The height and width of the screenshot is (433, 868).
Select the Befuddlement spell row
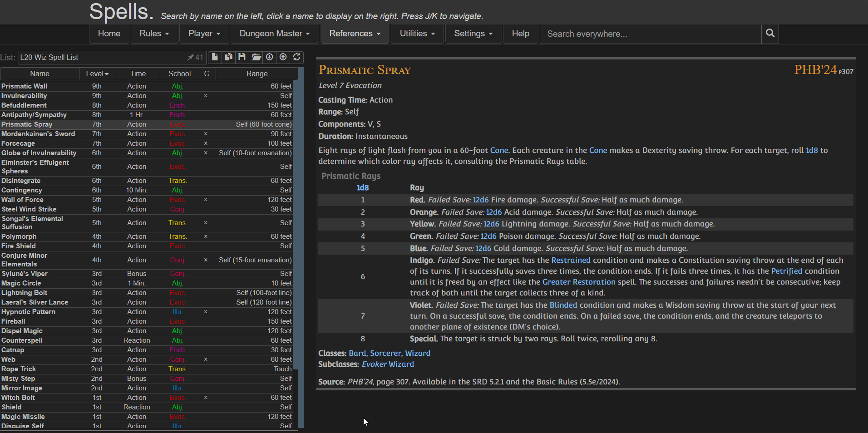pos(147,105)
